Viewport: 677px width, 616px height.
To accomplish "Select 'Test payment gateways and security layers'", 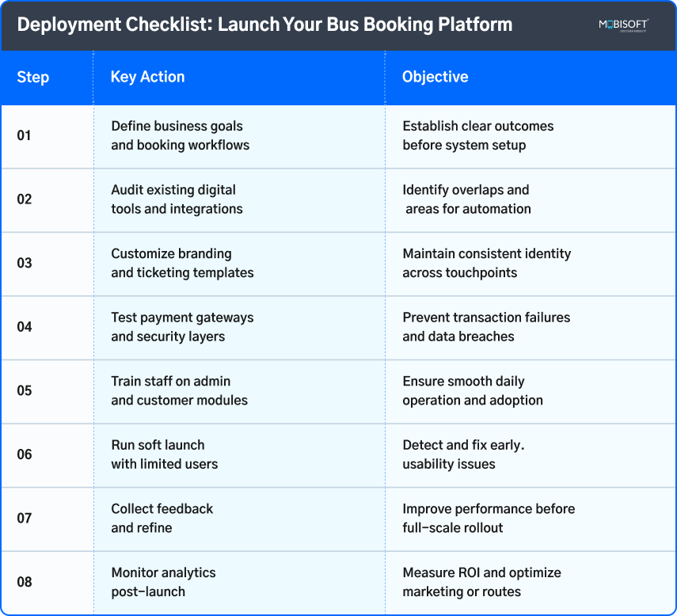I will (x=181, y=327).
